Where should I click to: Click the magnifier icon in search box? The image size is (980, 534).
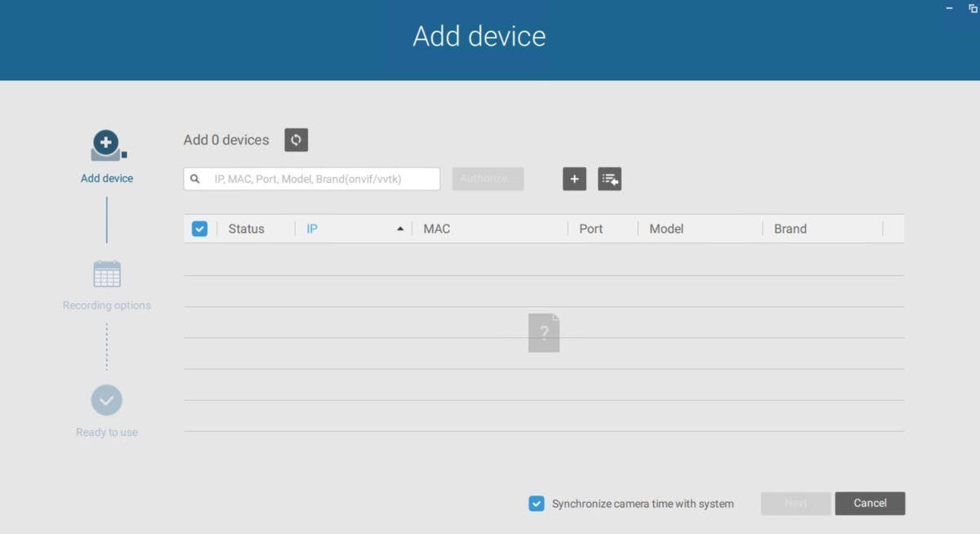coord(195,179)
